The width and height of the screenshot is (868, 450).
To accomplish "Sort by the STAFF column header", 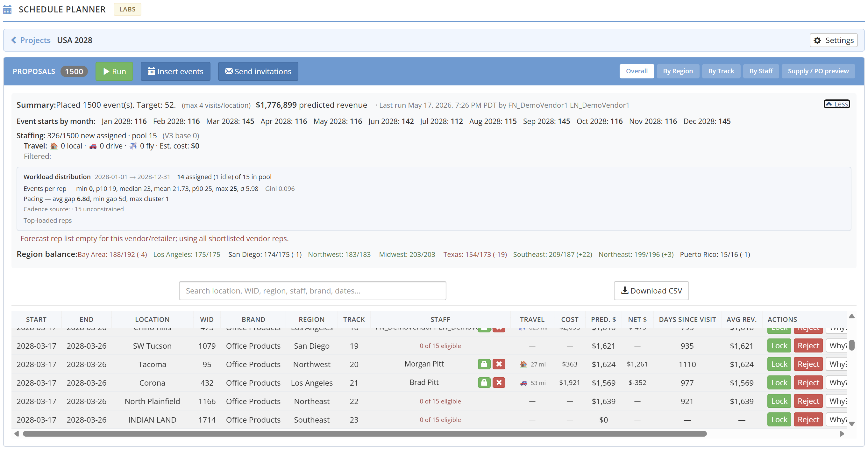I will pos(440,319).
